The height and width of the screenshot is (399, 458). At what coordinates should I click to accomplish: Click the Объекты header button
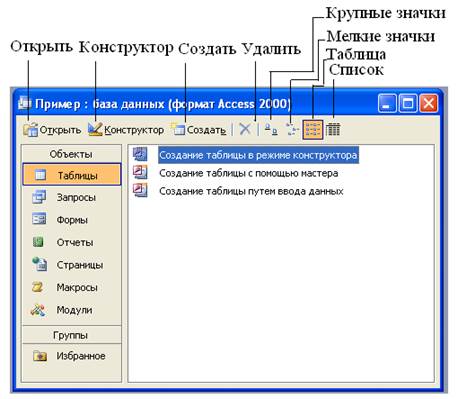(x=71, y=154)
